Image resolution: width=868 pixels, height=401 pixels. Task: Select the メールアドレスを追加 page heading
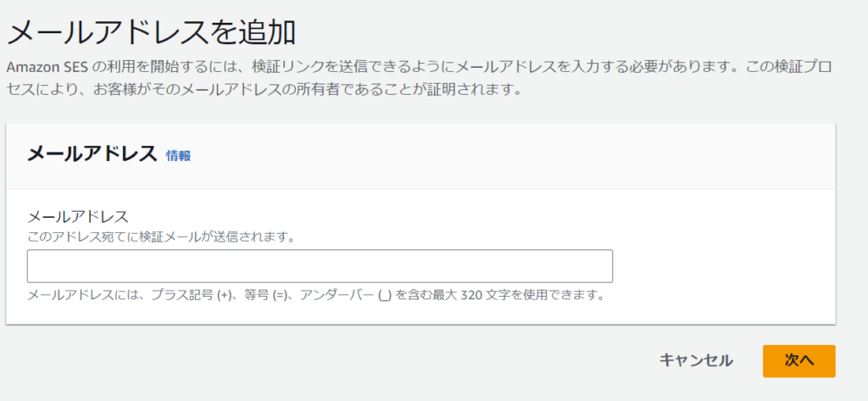pos(151,33)
